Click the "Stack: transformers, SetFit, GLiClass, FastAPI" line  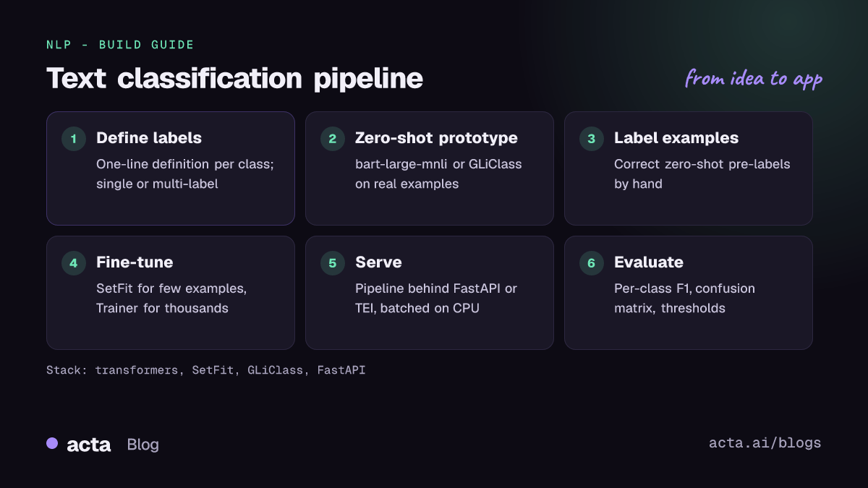206,370
